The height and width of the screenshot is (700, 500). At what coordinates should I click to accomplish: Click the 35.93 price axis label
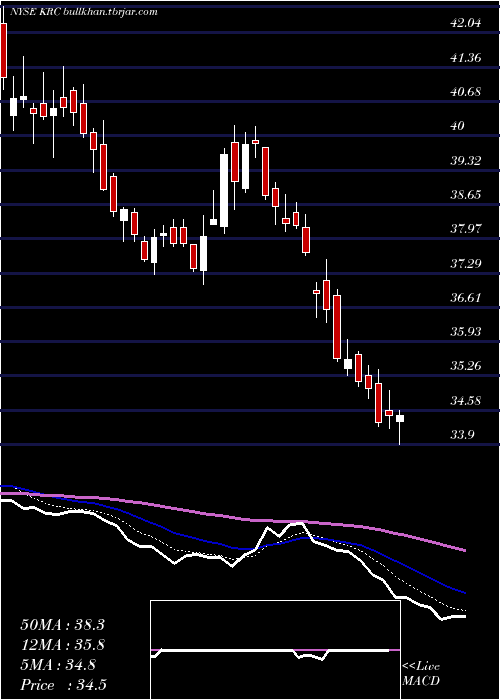466,332
